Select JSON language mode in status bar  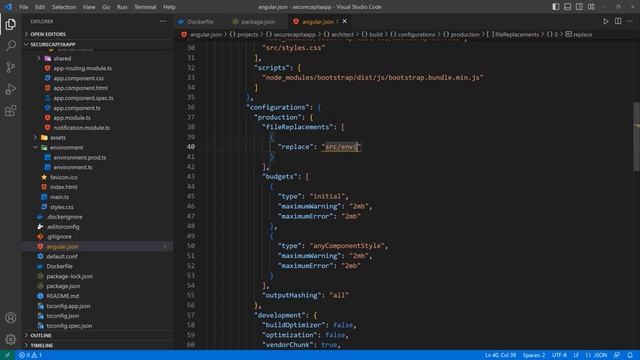[597, 355]
